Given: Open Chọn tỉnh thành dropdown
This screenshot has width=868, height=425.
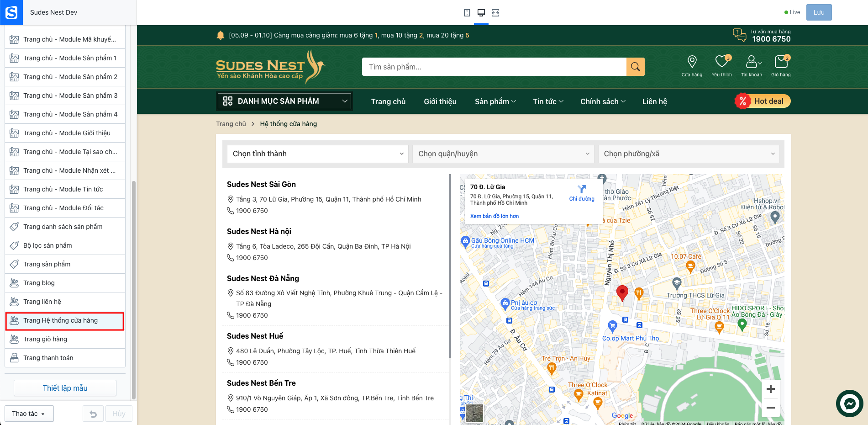Looking at the screenshot, I should [318, 154].
